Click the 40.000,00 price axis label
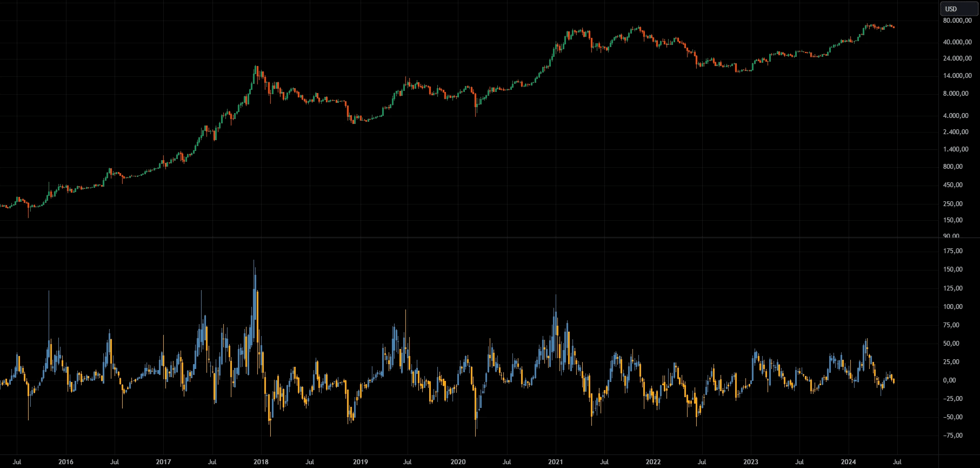 click(957, 42)
